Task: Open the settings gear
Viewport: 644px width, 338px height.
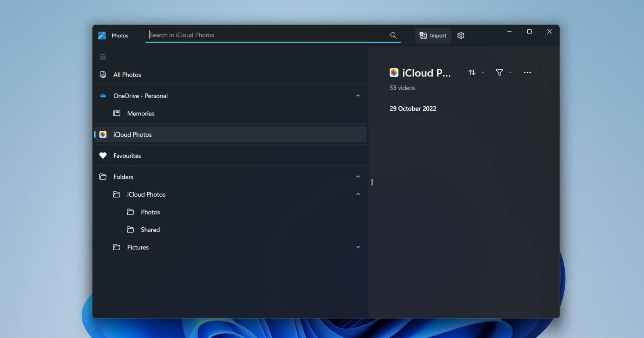Action: pos(461,35)
